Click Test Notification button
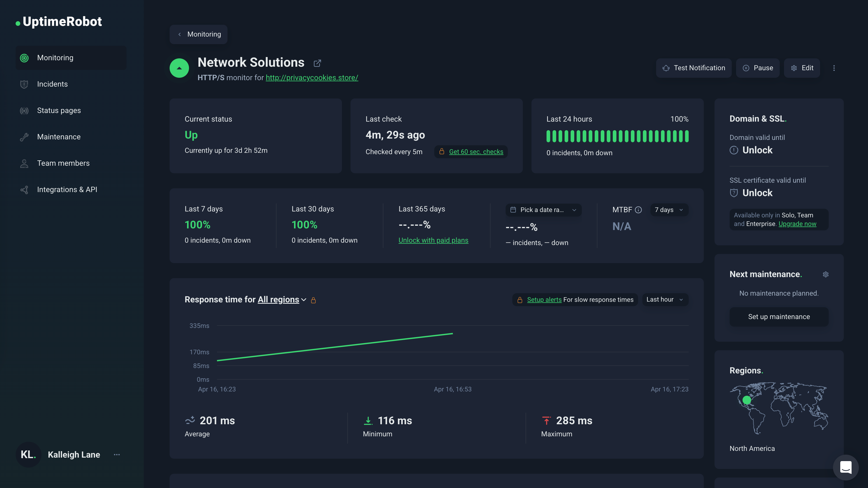868x488 pixels. click(x=694, y=68)
